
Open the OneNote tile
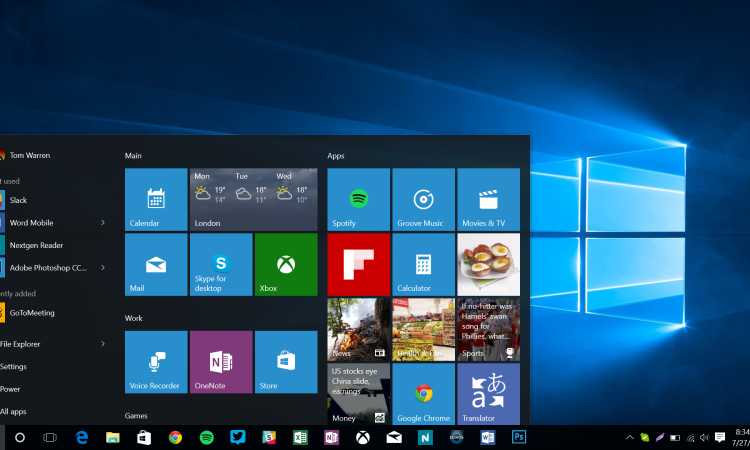point(221,362)
